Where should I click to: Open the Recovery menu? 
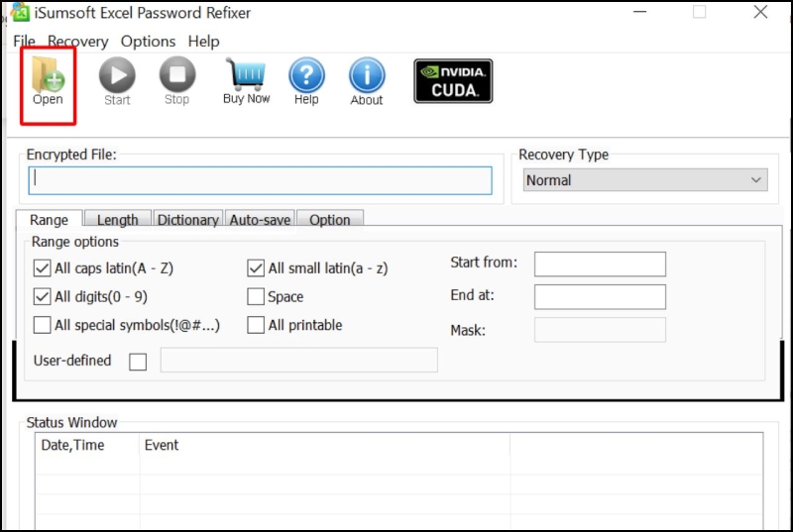tap(78, 42)
